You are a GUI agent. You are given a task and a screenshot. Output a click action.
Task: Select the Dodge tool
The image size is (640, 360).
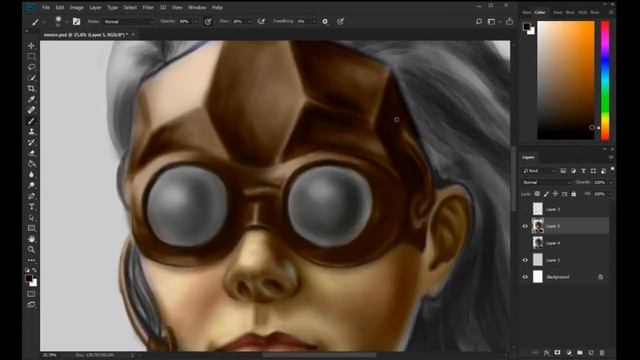click(31, 185)
